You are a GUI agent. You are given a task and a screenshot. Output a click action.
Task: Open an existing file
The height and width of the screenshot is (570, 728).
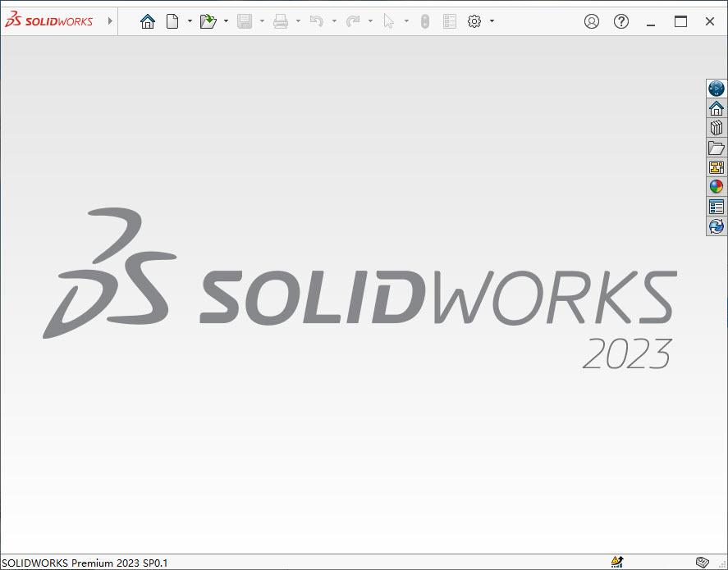tap(208, 21)
